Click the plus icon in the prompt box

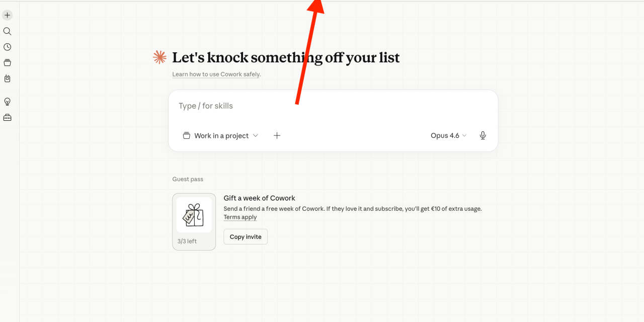tap(277, 135)
